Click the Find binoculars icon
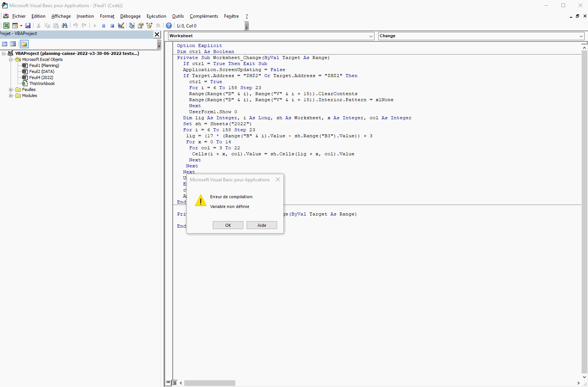588x387 pixels. coord(65,26)
